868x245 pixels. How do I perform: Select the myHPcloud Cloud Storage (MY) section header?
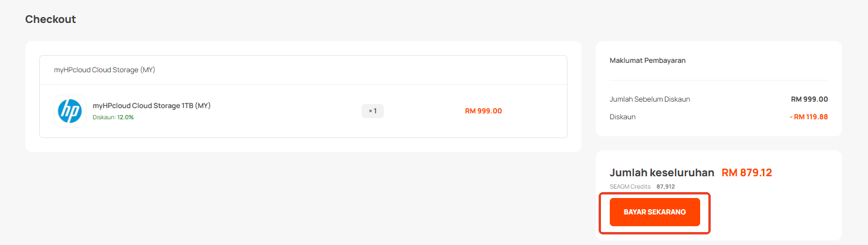coord(104,70)
